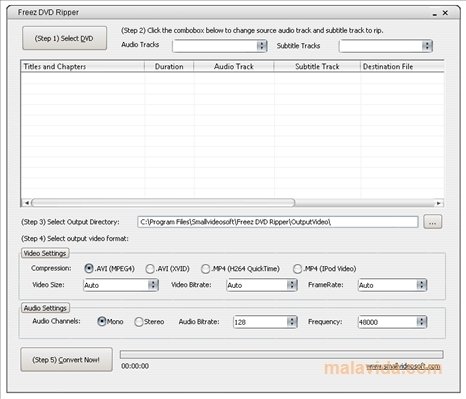Click the horizontal scrollbar thumb in the list
The width and height of the screenshot is (466, 399).
(x=163, y=203)
